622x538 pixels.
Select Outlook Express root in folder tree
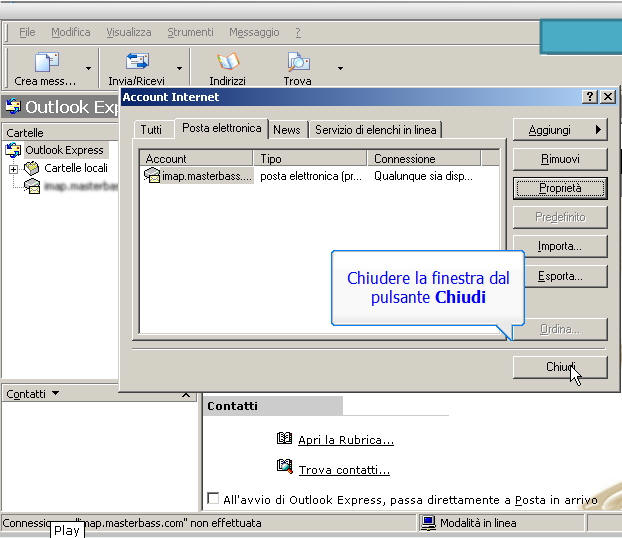(x=64, y=150)
